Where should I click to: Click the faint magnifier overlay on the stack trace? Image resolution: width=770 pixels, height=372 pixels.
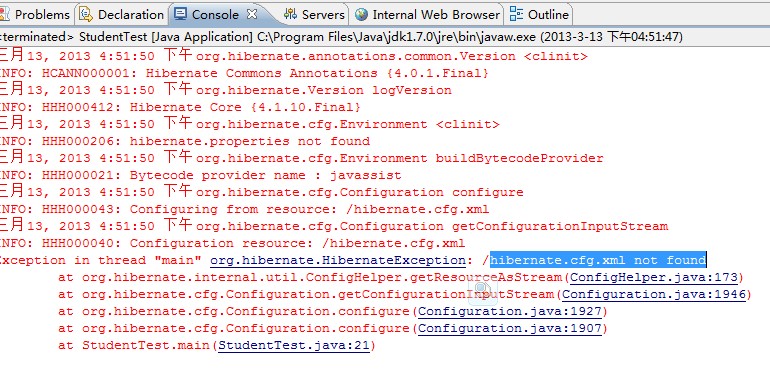tap(483, 288)
